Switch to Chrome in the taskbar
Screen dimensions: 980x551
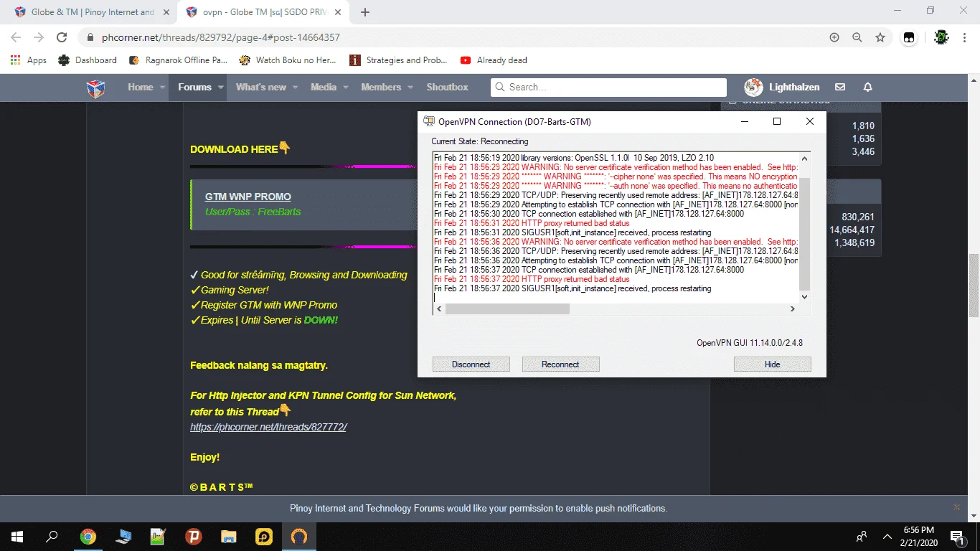click(88, 536)
